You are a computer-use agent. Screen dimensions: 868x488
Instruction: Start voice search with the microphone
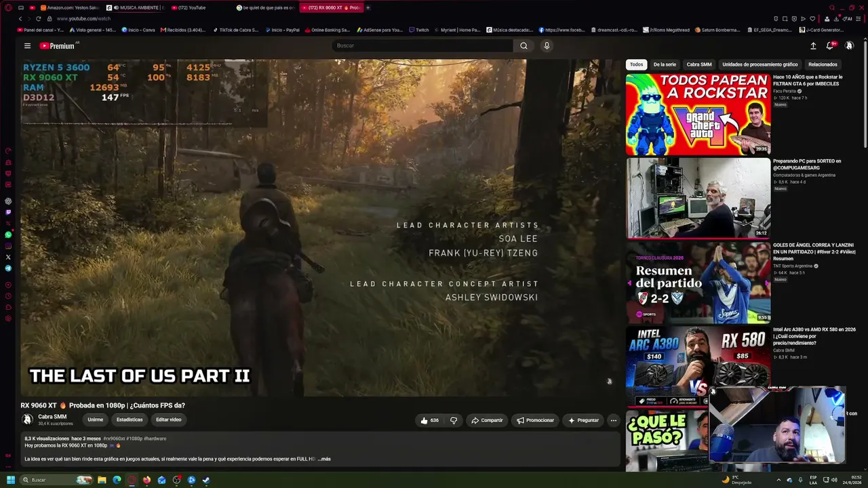pos(547,45)
